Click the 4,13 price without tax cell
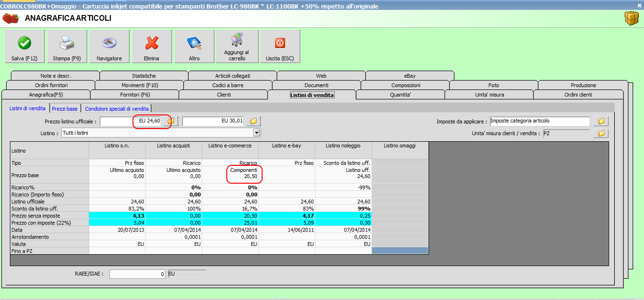The height and width of the screenshot is (300, 644). 117,216
